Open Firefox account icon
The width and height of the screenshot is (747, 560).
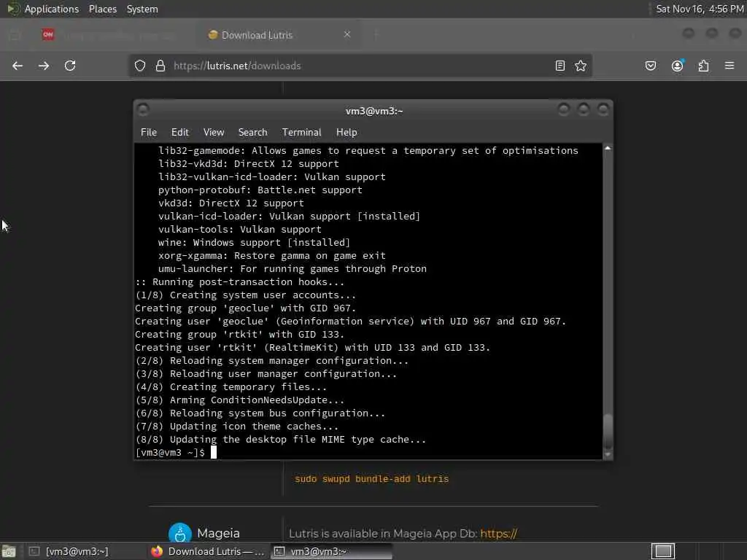[x=677, y=66]
